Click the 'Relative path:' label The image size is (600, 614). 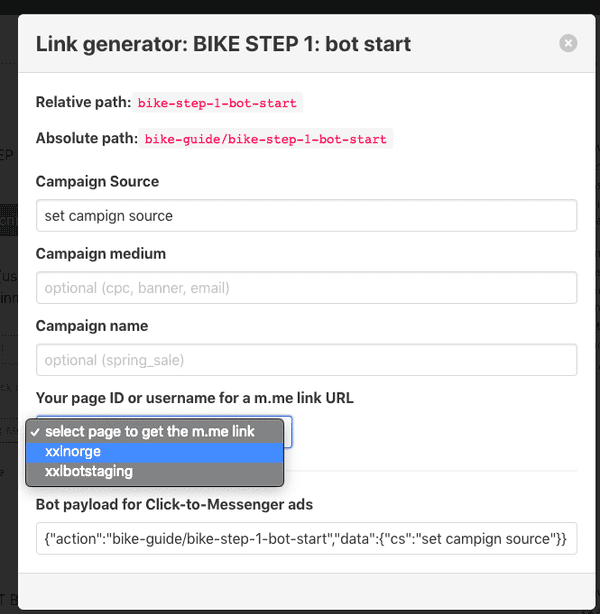pyautogui.click(x=83, y=102)
